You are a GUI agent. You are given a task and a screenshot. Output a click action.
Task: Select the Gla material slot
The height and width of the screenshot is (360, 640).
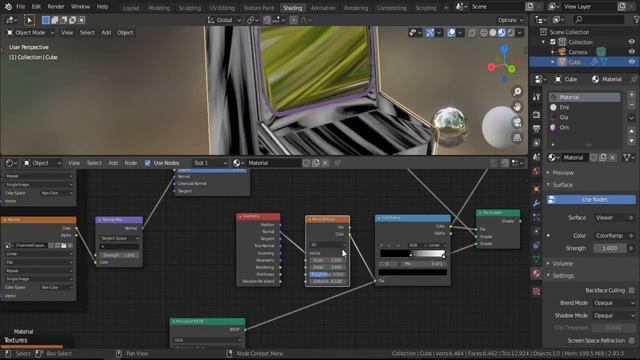584,117
